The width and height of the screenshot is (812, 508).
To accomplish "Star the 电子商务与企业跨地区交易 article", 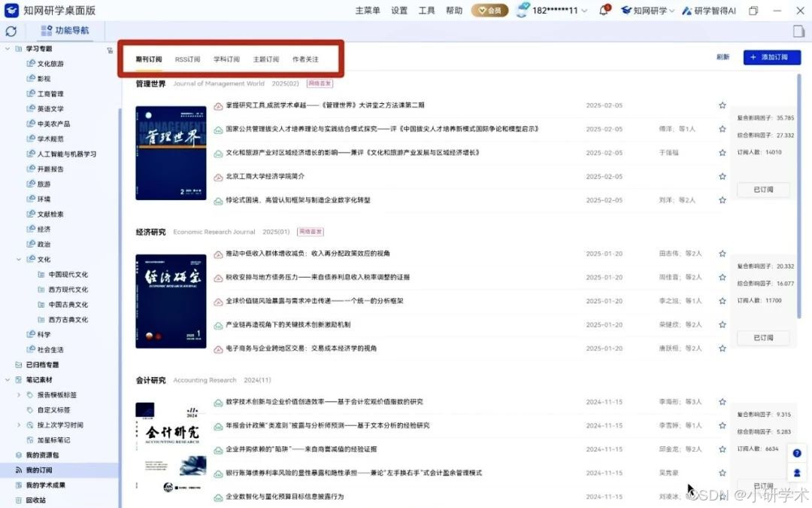I will pyautogui.click(x=722, y=348).
